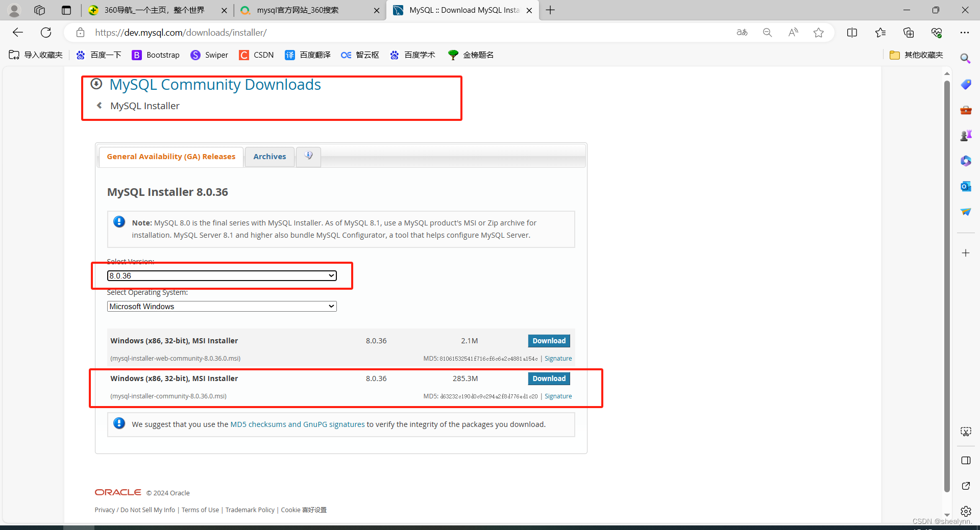
Task: Switch to the Archives tab
Action: tap(269, 157)
